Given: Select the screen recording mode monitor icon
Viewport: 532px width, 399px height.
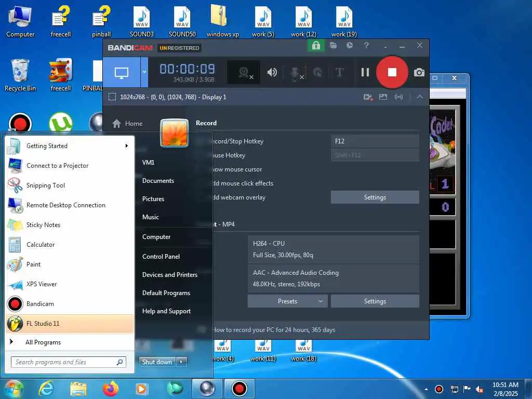Looking at the screenshot, I should (122, 72).
